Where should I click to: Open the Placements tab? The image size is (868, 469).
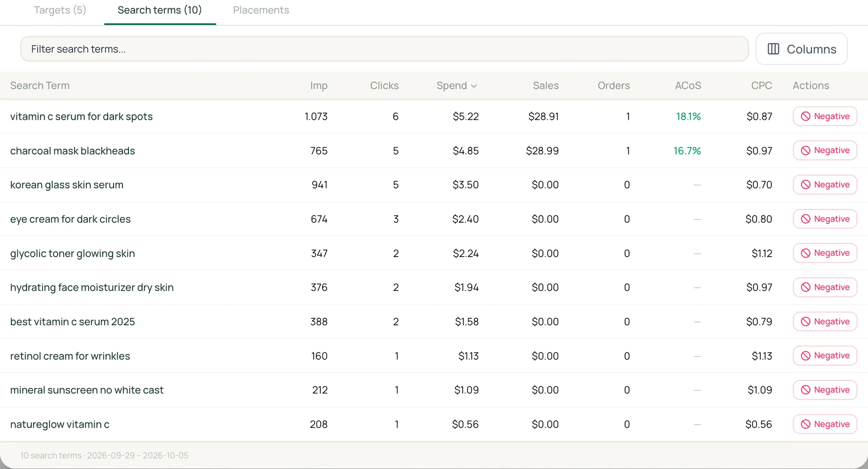pos(261,10)
